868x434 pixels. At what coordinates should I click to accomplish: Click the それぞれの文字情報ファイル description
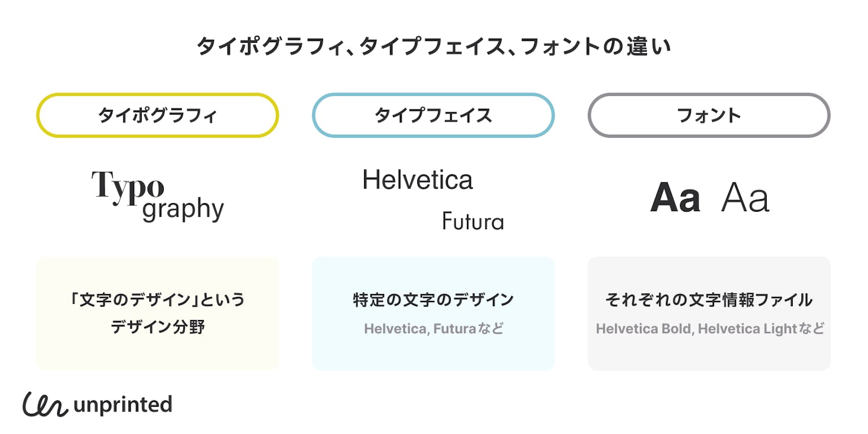tap(709, 300)
